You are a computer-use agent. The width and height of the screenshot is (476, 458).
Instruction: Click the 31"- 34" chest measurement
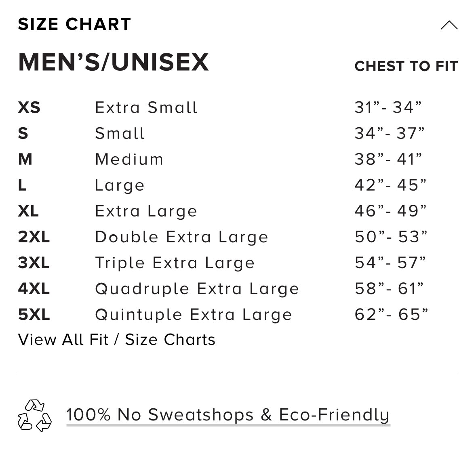pyautogui.click(x=388, y=107)
